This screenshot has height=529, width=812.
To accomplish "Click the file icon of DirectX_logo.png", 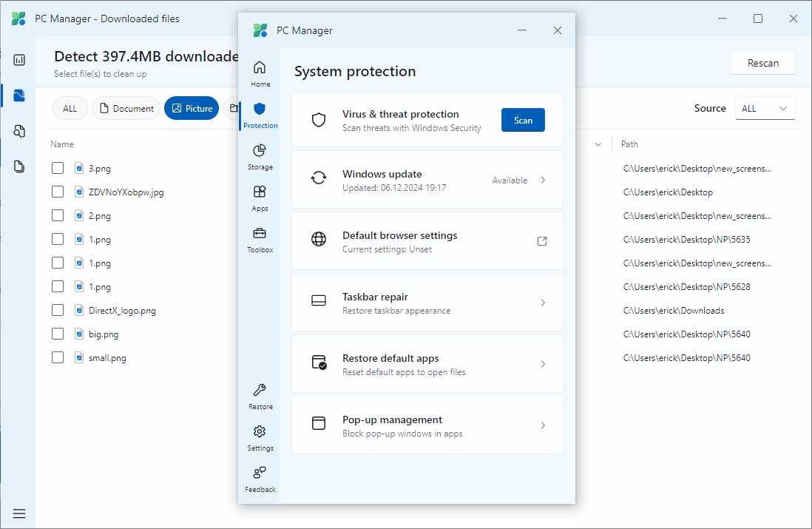I will (78, 310).
